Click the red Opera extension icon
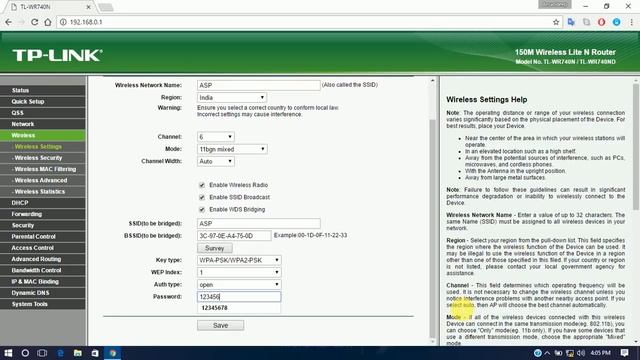This screenshot has width=640, height=360. pyautogui.click(x=601, y=22)
